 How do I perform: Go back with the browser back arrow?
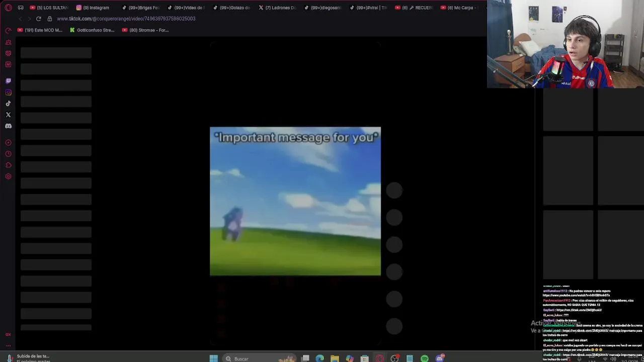point(20,19)
